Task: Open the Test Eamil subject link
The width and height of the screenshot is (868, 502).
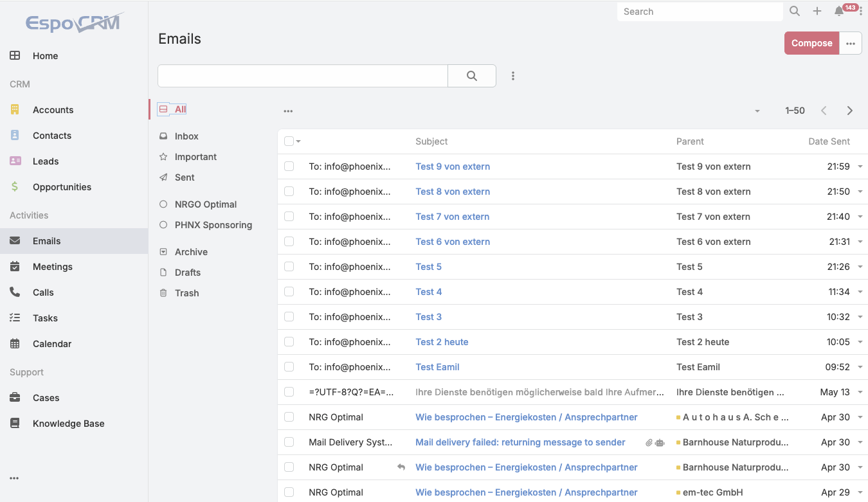Action: point(437,367)
